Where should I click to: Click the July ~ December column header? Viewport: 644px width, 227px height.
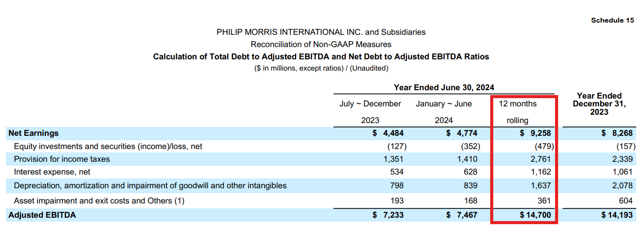pyautogui.click(x=370, y=104)
